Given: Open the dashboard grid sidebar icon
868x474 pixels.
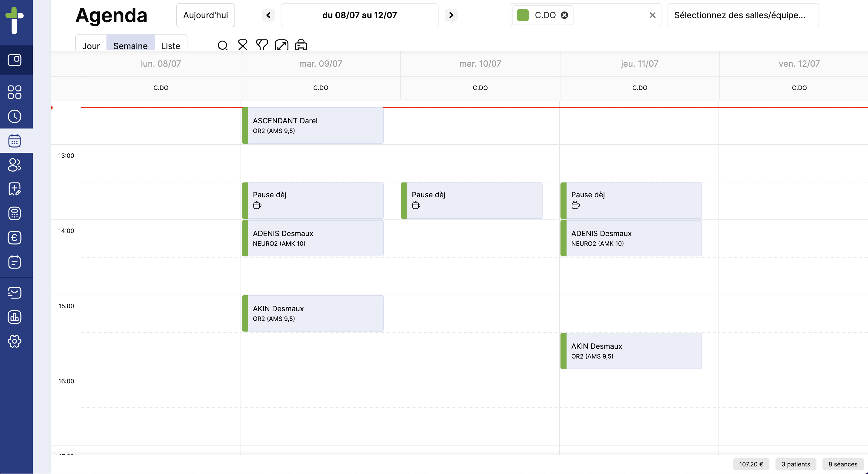Looking at the screenshot, I should 15,92.
